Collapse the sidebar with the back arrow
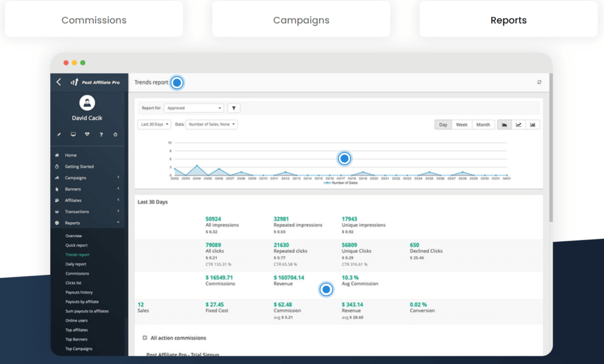 tap(58, 82)
